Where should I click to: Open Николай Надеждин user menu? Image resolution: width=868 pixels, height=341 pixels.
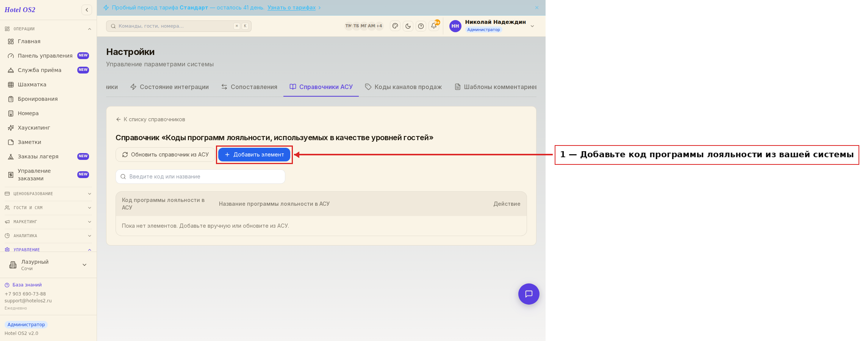(492, 26)
